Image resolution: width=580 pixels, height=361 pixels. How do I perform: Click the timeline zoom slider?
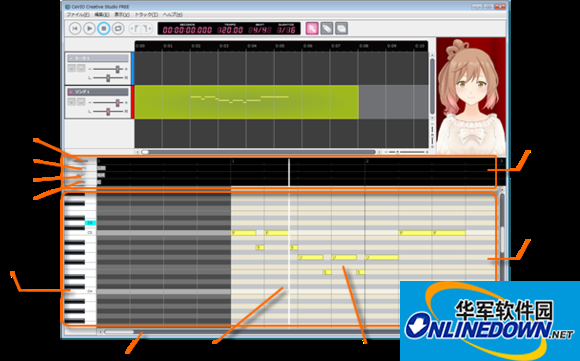(406, 152)
